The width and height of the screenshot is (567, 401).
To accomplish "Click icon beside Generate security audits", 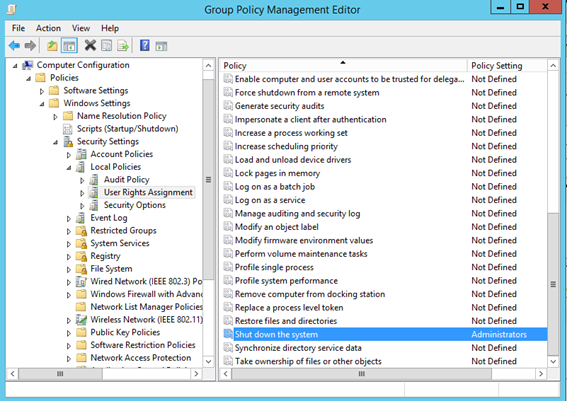I will [x=228, y=106].
